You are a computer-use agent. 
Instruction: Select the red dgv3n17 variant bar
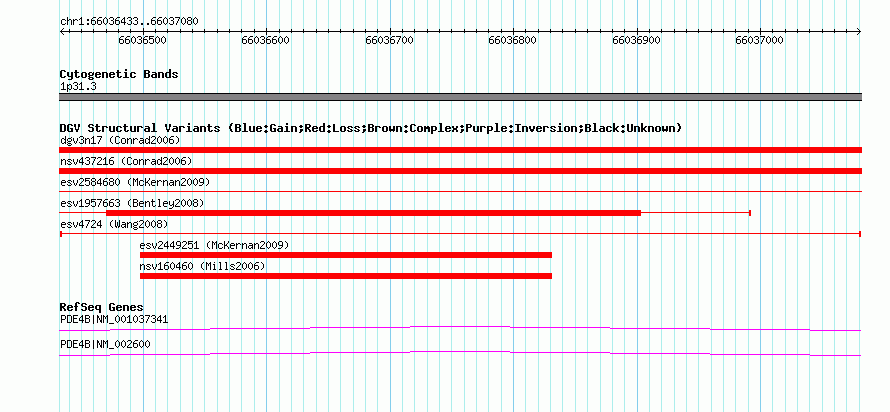click(x=460, y=150)
